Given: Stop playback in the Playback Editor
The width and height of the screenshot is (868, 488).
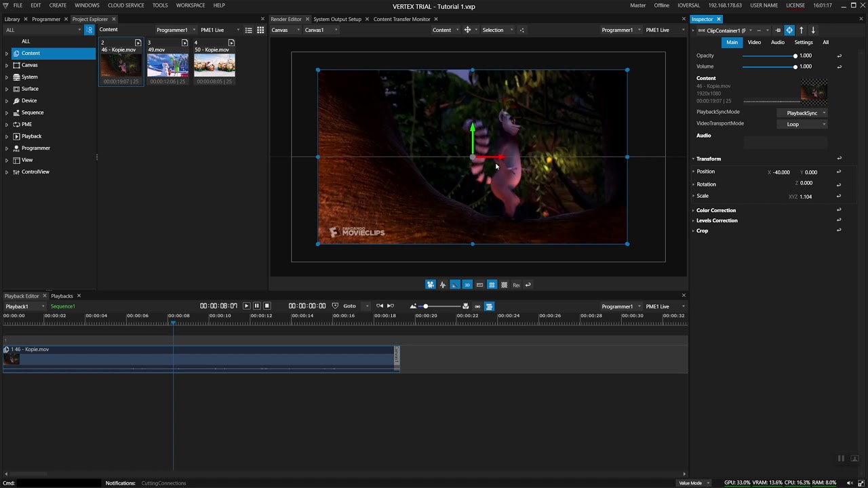Looking at the screenshot, I should tap(267, 306).
